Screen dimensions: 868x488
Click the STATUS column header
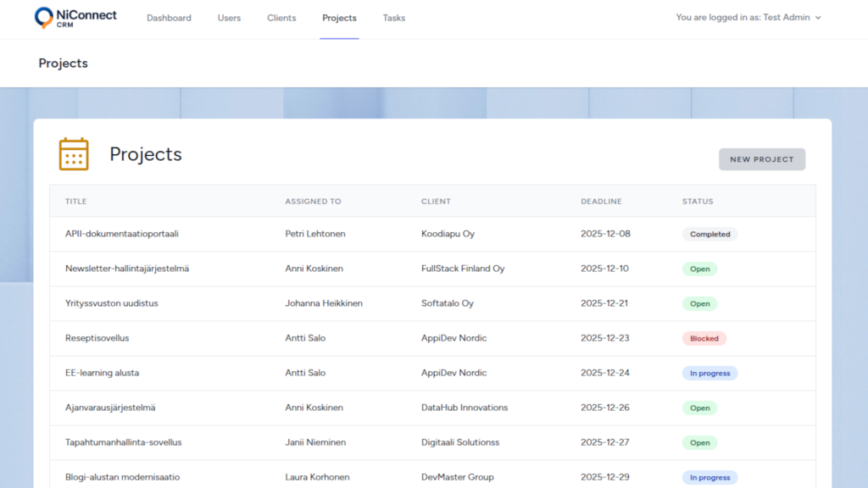click(698, 202)
